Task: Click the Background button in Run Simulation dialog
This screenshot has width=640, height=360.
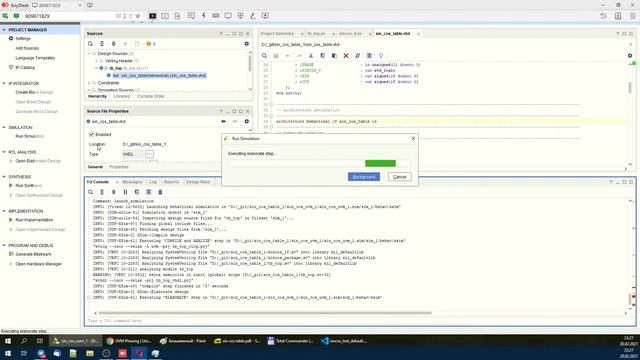Action: [364, 177]
